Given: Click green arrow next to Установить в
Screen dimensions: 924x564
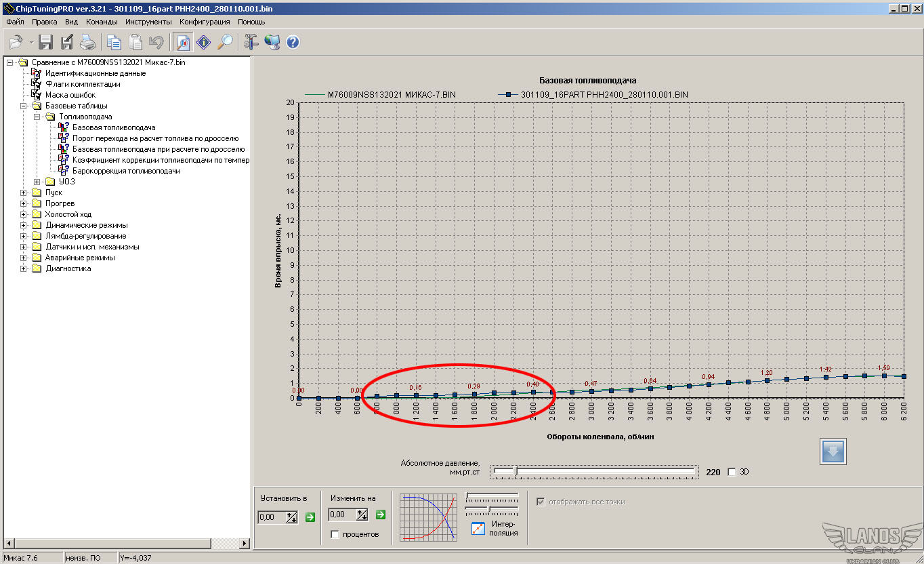Looking at the screenshot, I should point(310,517).
